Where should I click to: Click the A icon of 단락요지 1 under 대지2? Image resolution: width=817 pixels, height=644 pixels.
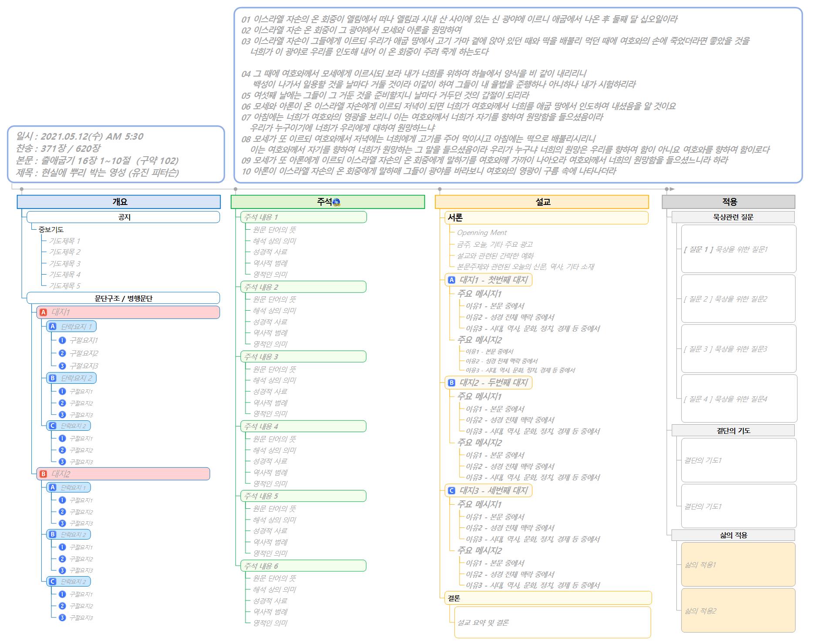tap(53, 487)
